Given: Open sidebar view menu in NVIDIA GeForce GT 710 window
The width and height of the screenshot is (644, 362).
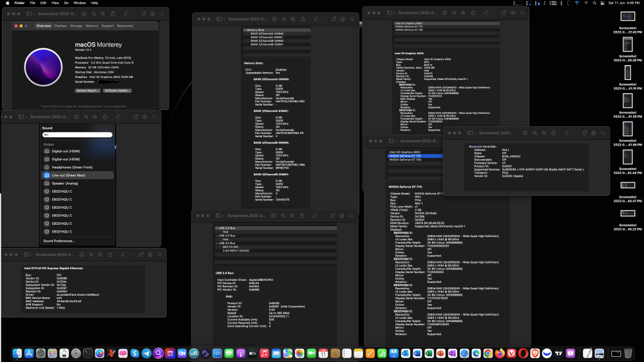Looking at the screenshot, I should click(393, 141).
